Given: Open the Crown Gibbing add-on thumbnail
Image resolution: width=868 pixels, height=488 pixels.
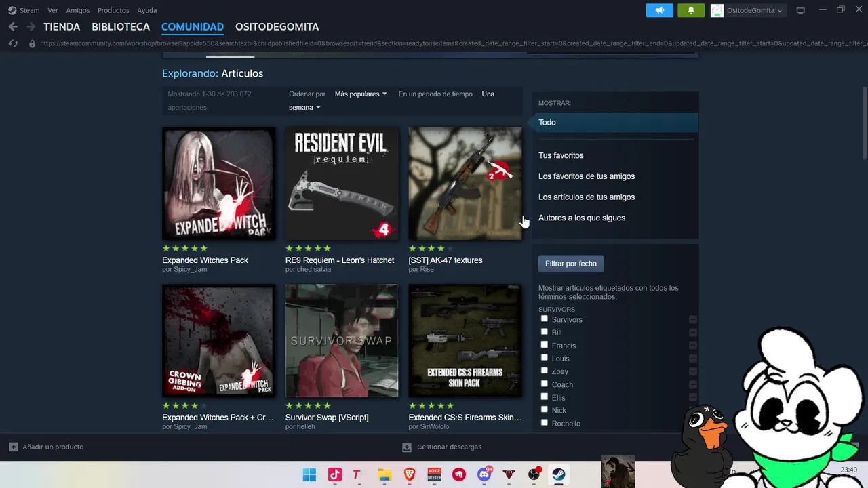Looking at the screenshot, I should coord(218,341).
